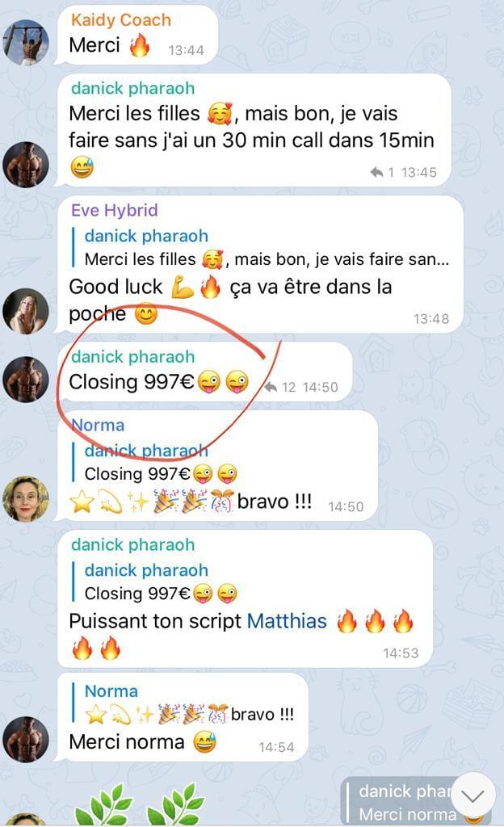Tap danick pharaoh avatar beside Closing message

(x=26, y=380)
